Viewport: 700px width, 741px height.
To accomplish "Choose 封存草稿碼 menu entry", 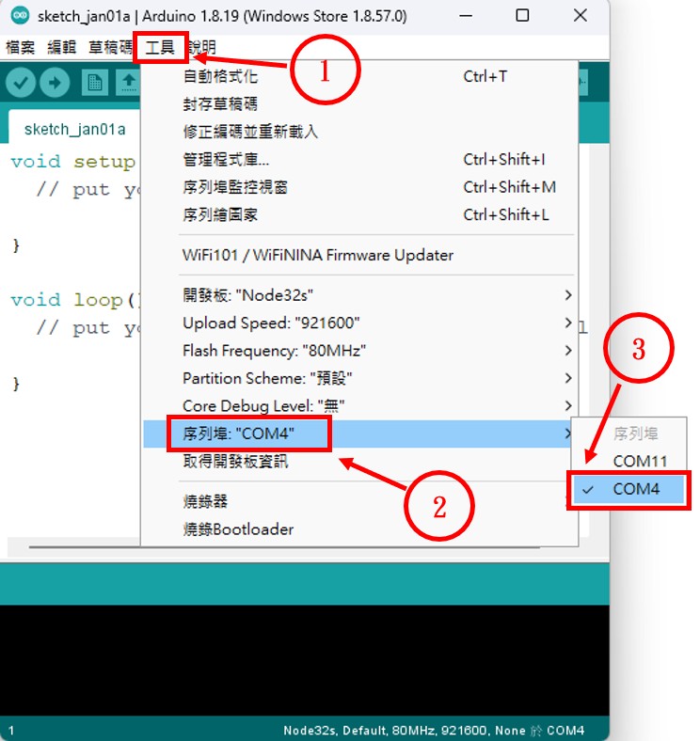I will 359,104.
